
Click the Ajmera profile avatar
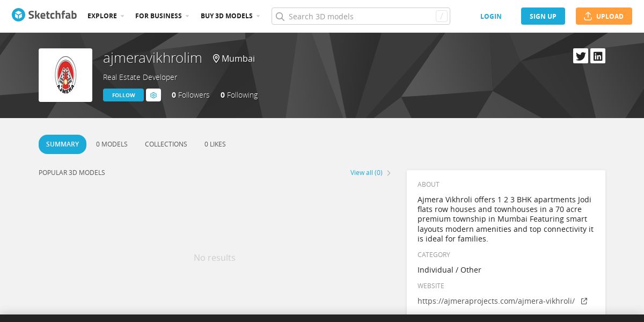tap(65, 75)
